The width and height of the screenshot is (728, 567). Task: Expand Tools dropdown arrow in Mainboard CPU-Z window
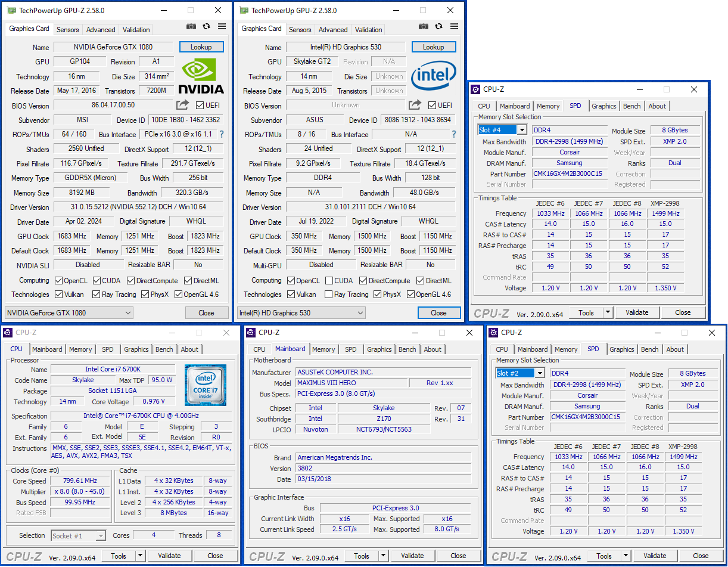(383, 556)
